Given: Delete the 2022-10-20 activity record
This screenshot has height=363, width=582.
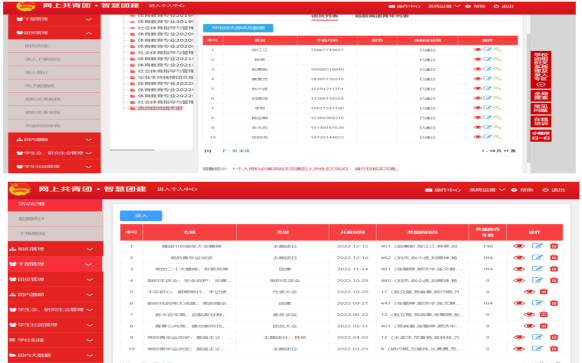Looking at the screenshot, I should point(543,292).
